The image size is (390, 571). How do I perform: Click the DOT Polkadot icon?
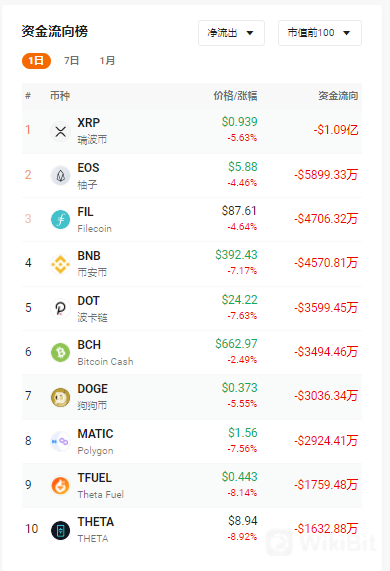point(60,309)
